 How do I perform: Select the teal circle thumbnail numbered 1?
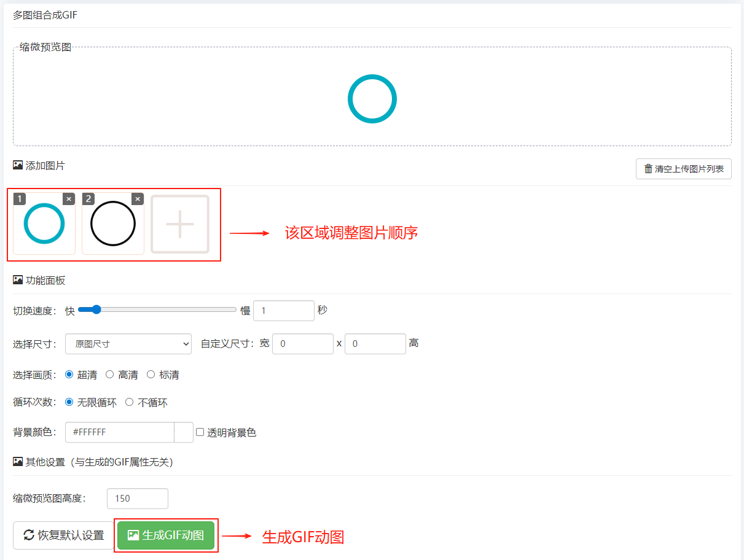(x=44, y=224)
